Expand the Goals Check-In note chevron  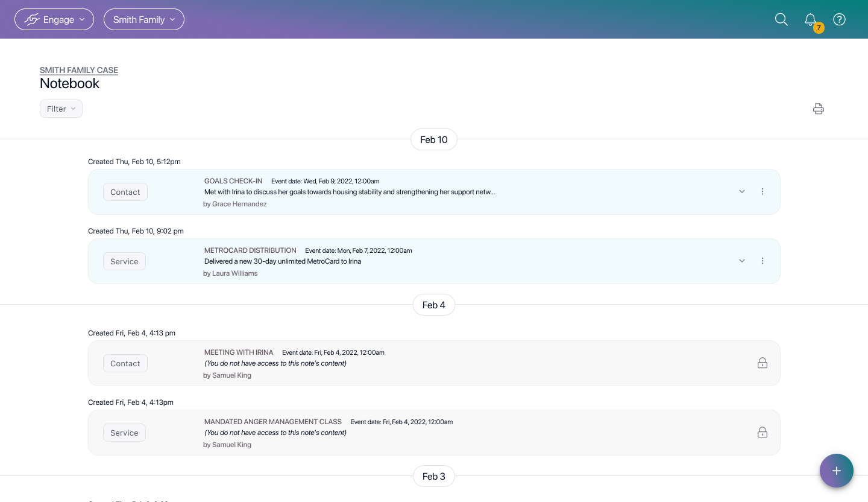click(x=742, y=192)
